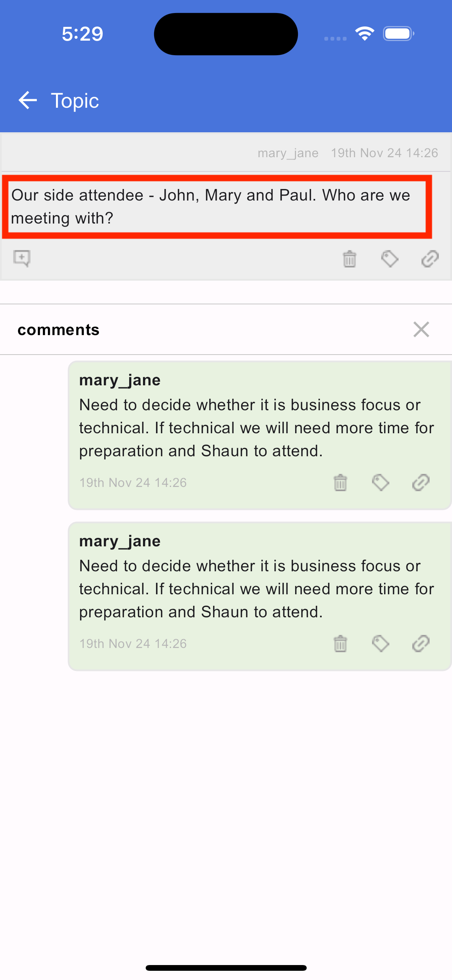Open the tag icon on the topic post
Viewport: 452px width, 980px height.
click(390, 259)
